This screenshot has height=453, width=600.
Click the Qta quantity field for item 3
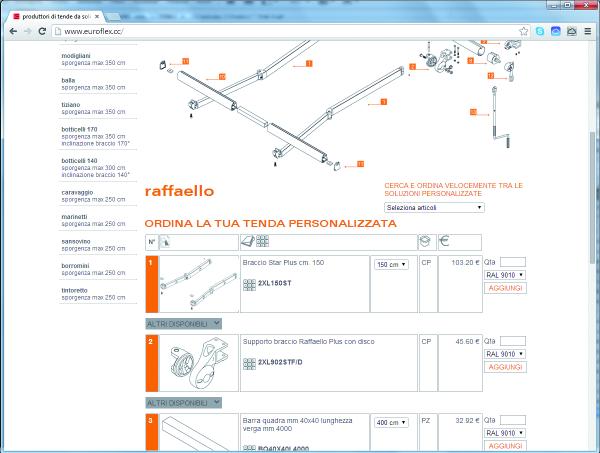point(513,420)
